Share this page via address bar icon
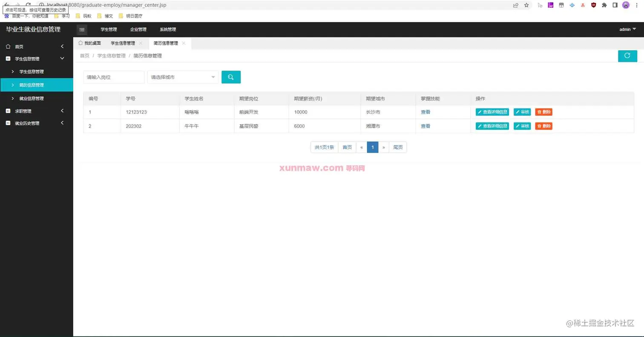The width and height of the screenshot is (644, 337). coord(516,5)
